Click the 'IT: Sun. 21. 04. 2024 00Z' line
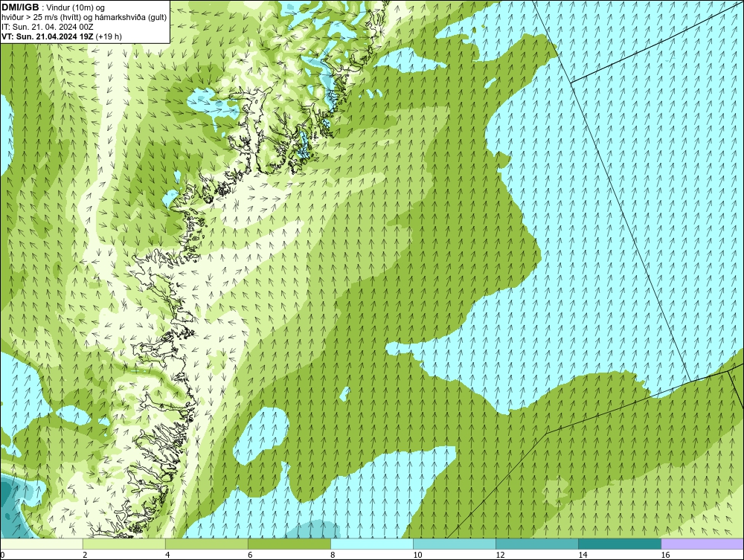The width and height of the screenshot is (744, 560). tap(48, 27)
